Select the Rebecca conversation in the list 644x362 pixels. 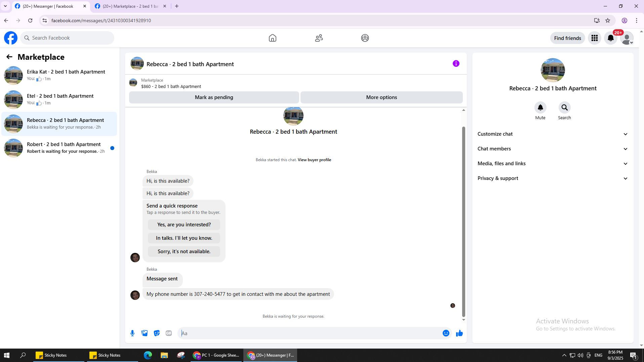click(59, 124)
